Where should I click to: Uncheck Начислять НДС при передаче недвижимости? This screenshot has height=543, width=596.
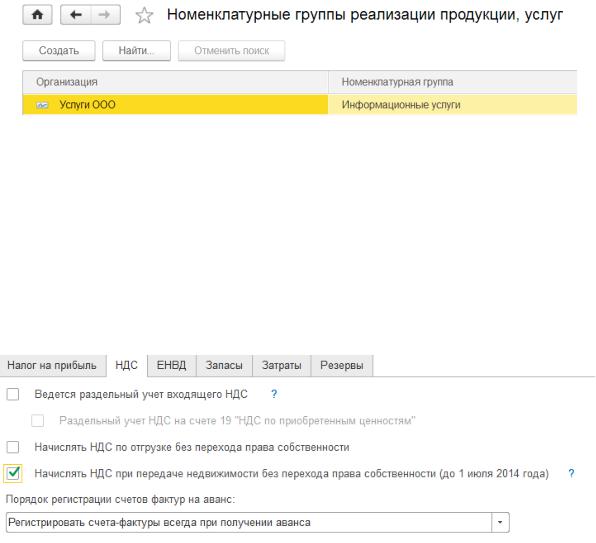tap(13, 473)
